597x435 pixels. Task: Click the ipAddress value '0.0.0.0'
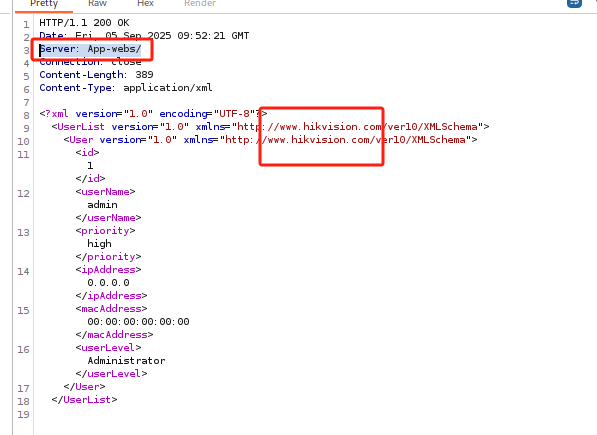pos(109,283)
